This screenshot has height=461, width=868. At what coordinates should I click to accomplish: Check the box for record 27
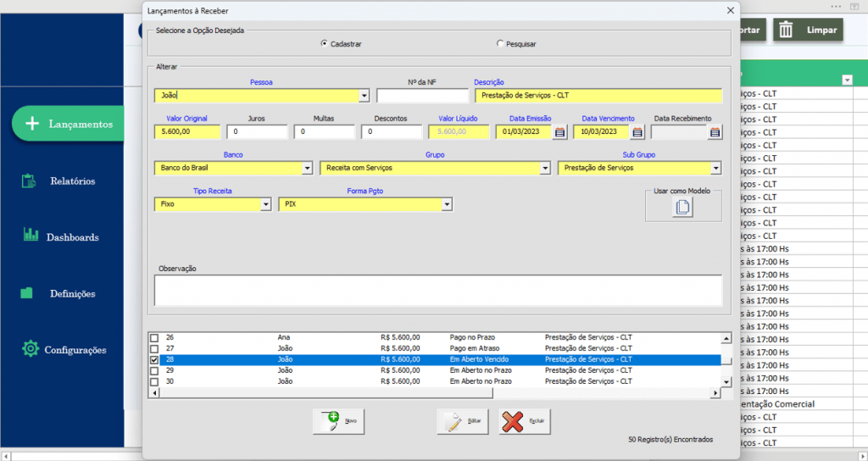(154, 348)
